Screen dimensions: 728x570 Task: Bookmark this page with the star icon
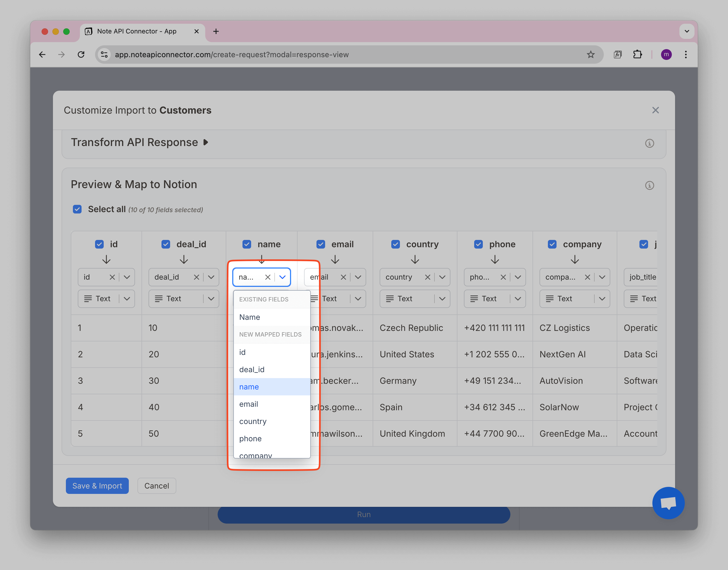pyautogui.click(x=590, y=55)
